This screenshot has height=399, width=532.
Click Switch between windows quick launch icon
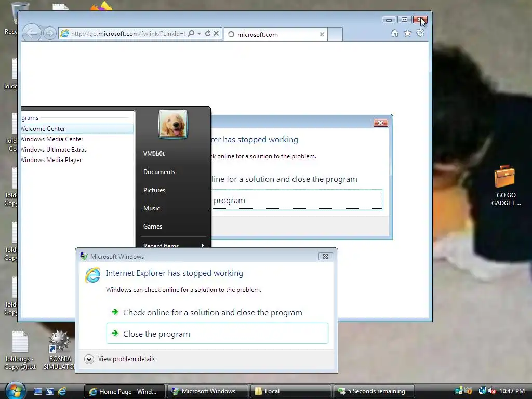click(x=49, y=392)
